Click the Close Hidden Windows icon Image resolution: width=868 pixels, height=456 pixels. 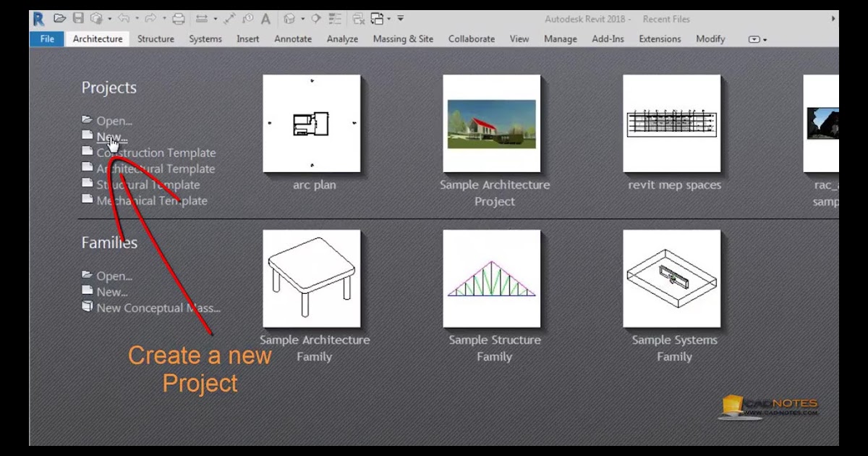click(358, 19)
